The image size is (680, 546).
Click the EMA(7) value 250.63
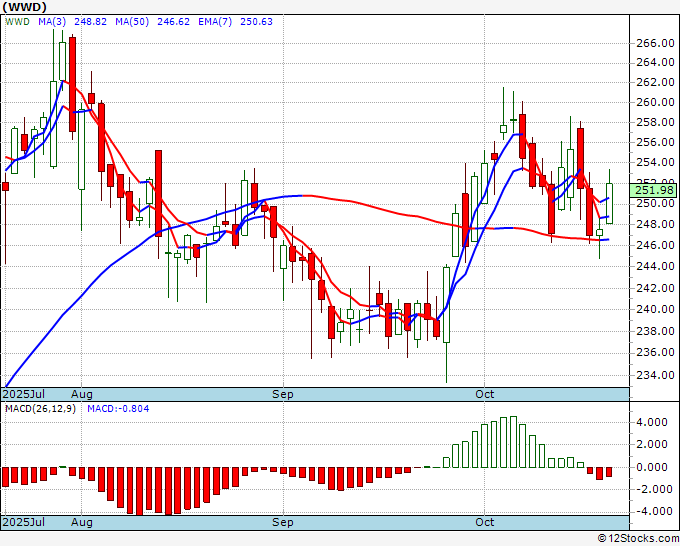(x=256, y=21)
